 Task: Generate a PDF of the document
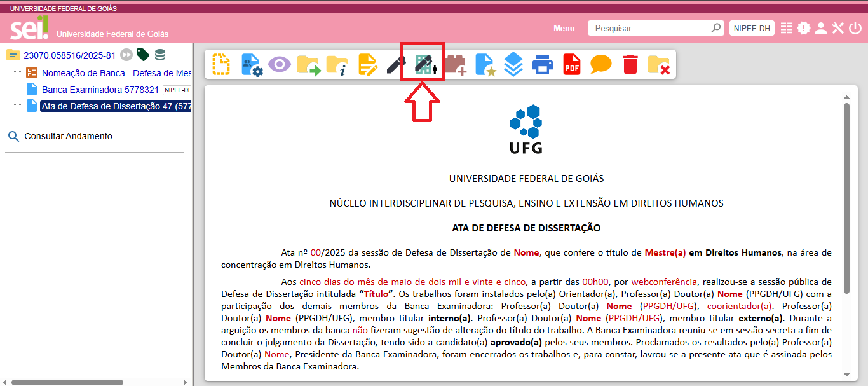pyautogui.click(x=571, y=63)
